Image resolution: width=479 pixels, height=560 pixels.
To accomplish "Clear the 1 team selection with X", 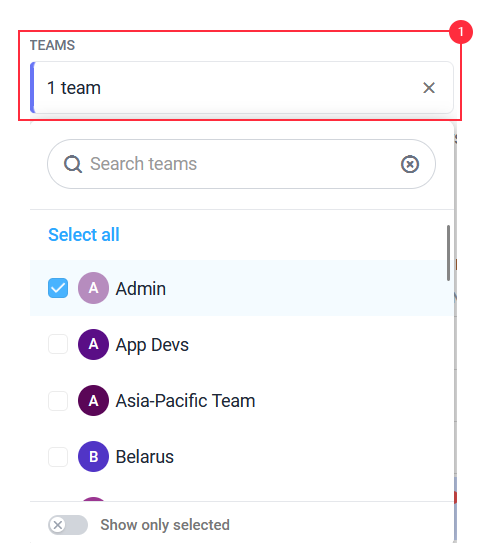I will point(429,88).
